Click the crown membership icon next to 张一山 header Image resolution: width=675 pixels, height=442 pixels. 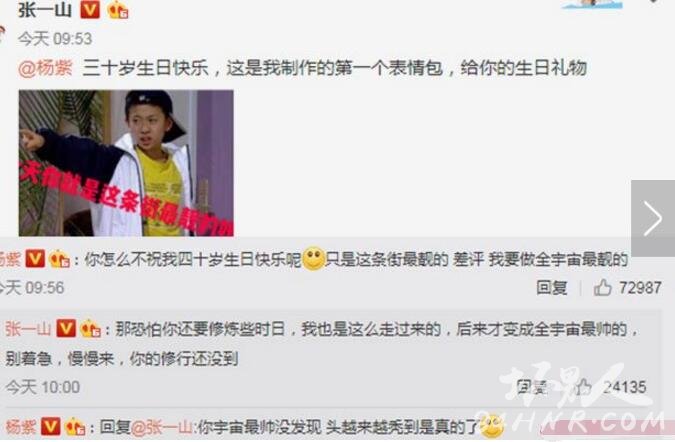118,9
